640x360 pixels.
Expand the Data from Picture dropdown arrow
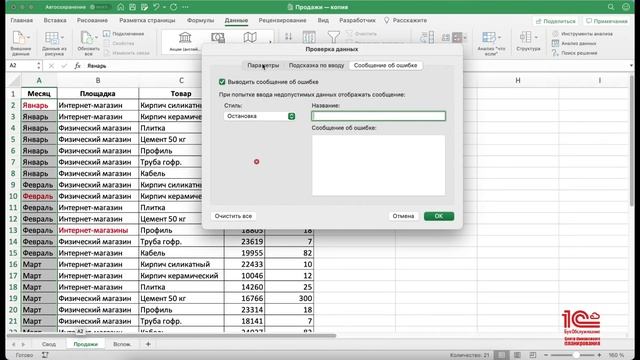click(62, 38)
